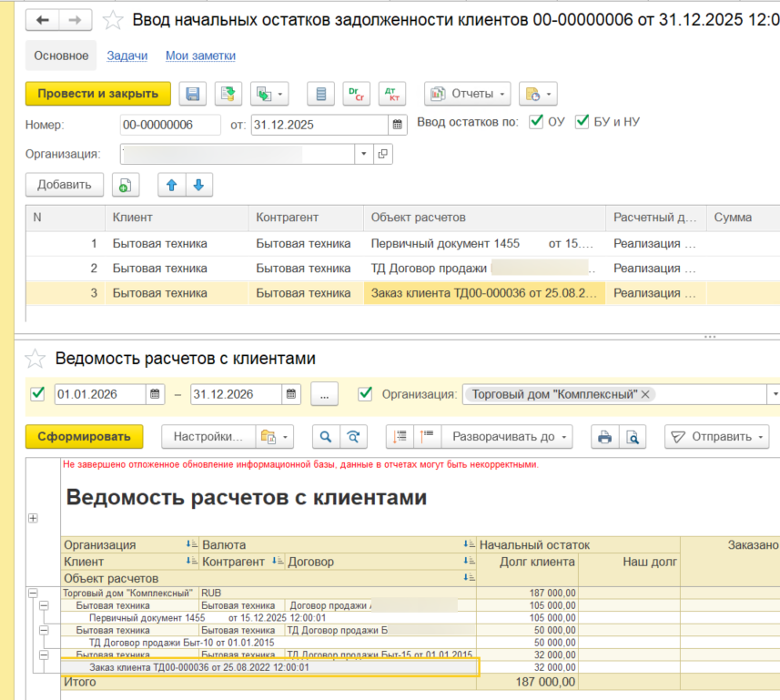Viewport: 780px width, 700px height.
Task: Open the print preview icon
Action: click(632, 435)
